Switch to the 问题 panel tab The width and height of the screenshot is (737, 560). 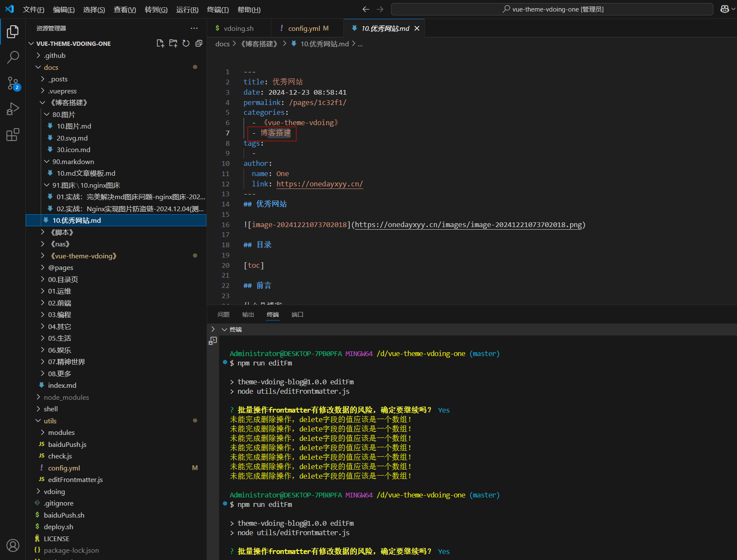click(x=223, y=314)
